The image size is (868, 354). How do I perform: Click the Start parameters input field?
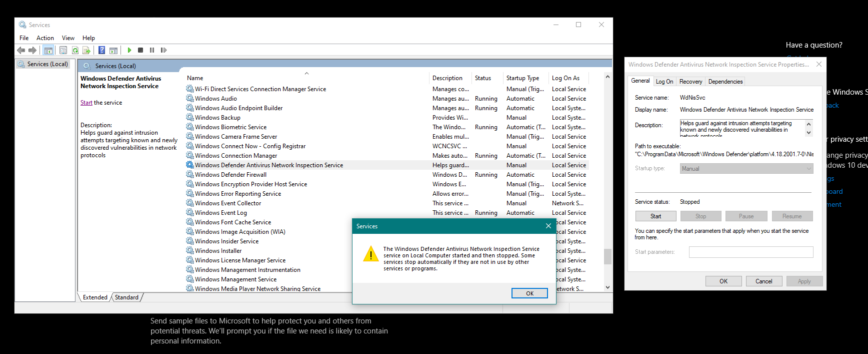pos(751,252)
